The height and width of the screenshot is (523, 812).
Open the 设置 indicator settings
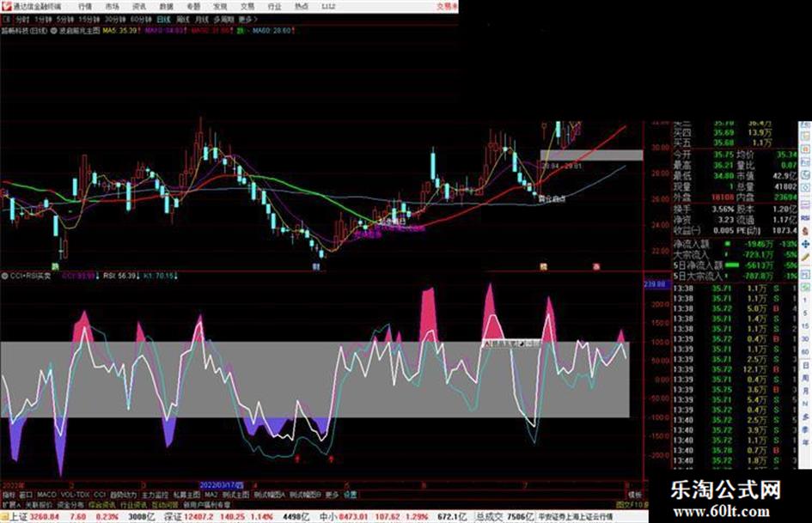[350, 495]
